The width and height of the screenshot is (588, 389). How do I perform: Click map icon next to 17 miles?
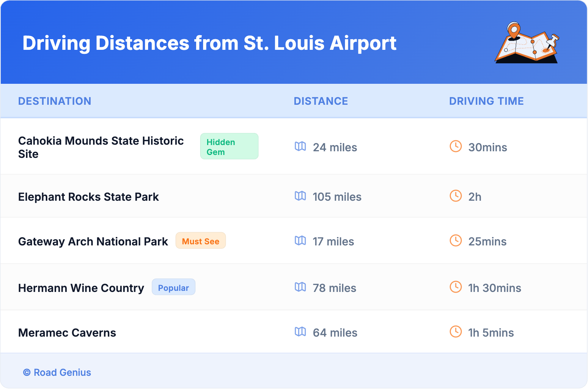click(300, 241)
